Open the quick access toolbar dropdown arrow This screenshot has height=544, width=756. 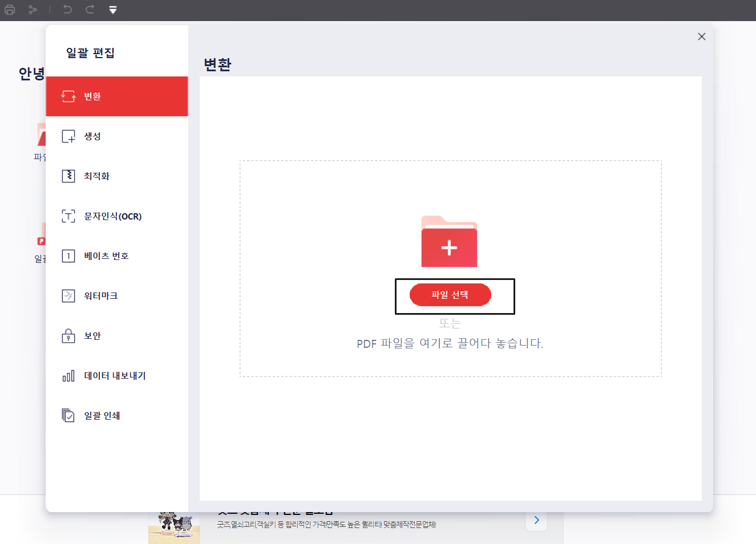113,10
